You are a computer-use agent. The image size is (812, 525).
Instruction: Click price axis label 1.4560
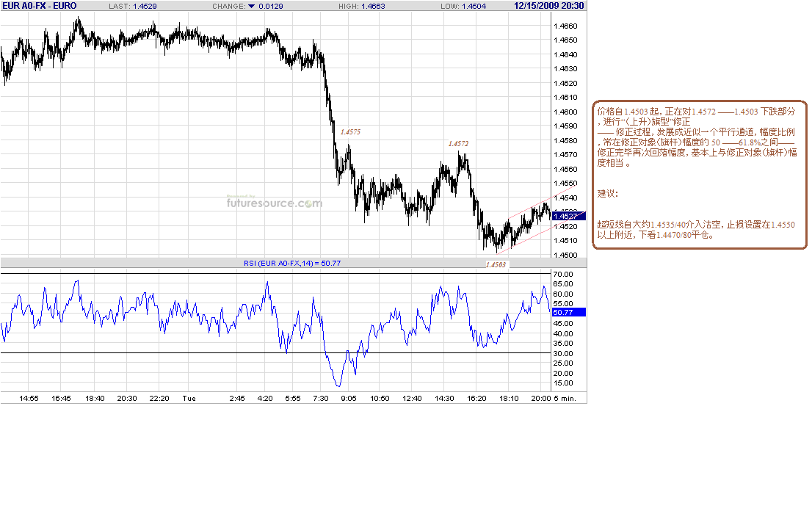click(565, 169)
